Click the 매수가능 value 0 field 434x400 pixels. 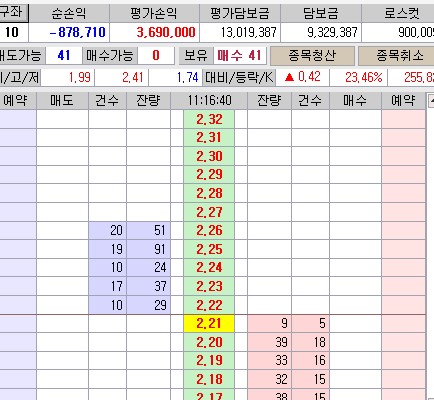click(x=156, y=56)
